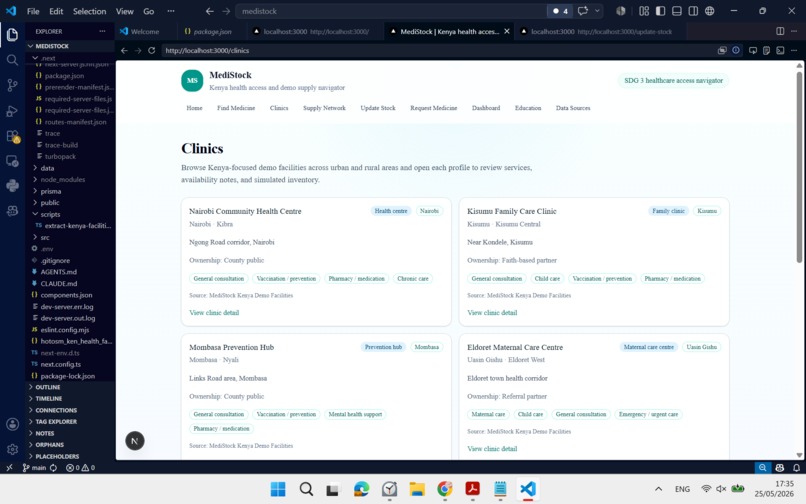Open the File menu
The width and height of the screenshot is (806, 504).
[x=33, y=11]
